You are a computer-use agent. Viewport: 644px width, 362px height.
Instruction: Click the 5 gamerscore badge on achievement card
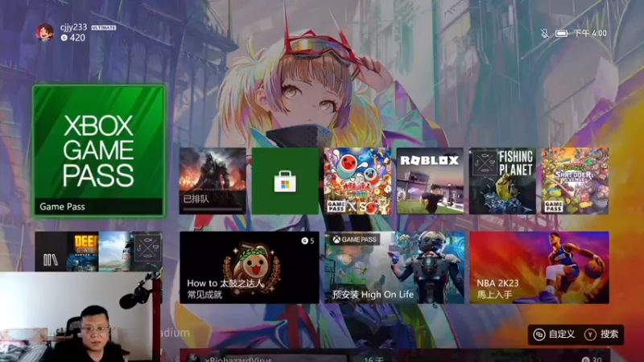click(308, 241)
